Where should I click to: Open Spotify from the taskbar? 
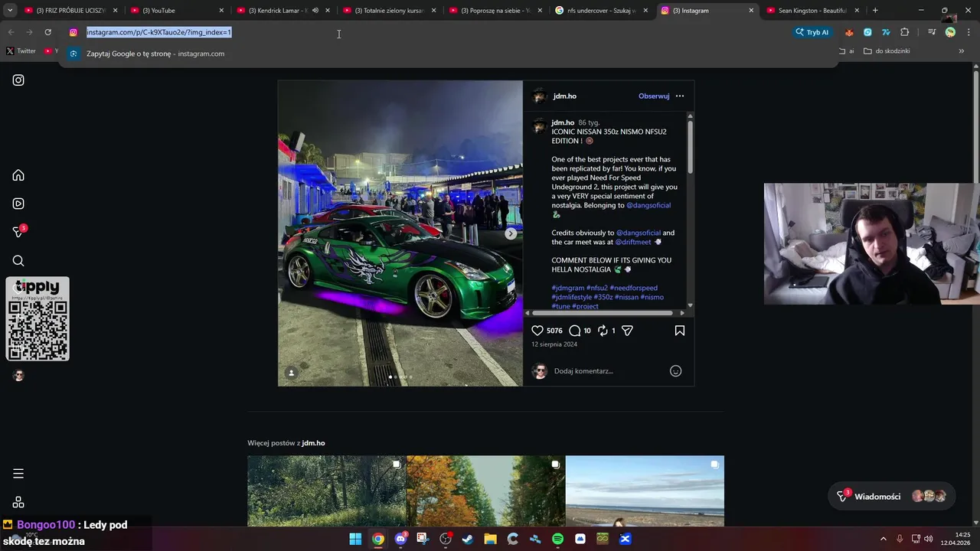point(557,539)
